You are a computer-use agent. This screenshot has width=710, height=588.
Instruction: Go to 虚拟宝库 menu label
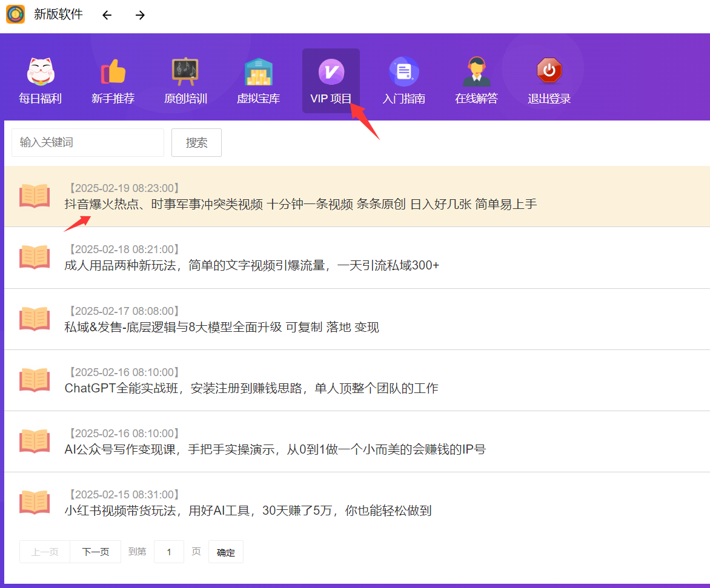click(x=259, y=99)
